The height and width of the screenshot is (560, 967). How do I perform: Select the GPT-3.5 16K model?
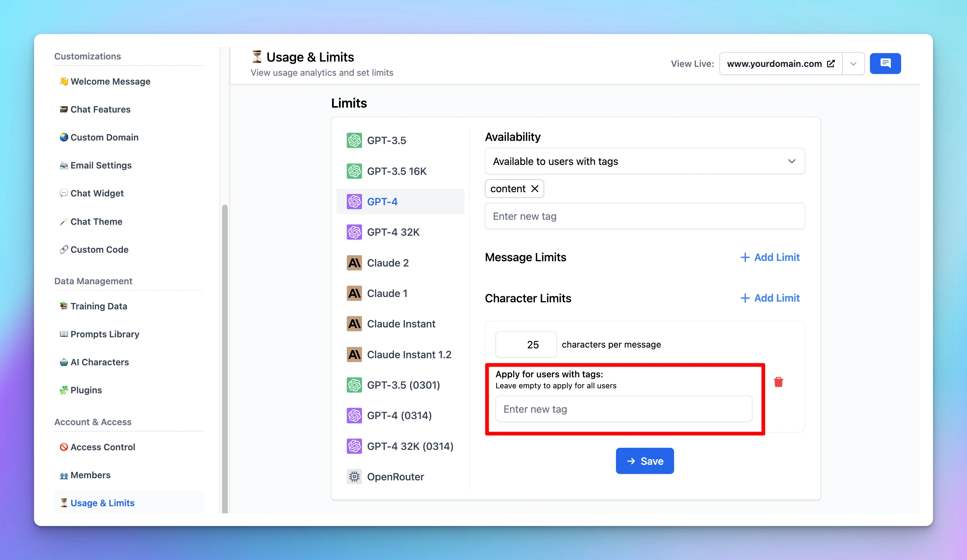[x=397, y=171]
